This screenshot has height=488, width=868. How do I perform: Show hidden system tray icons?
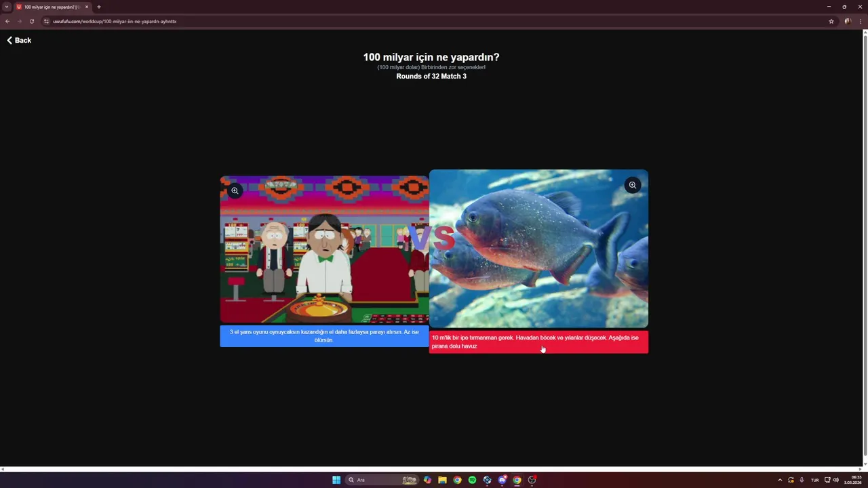pyautogui.click(x=780, y=480)
